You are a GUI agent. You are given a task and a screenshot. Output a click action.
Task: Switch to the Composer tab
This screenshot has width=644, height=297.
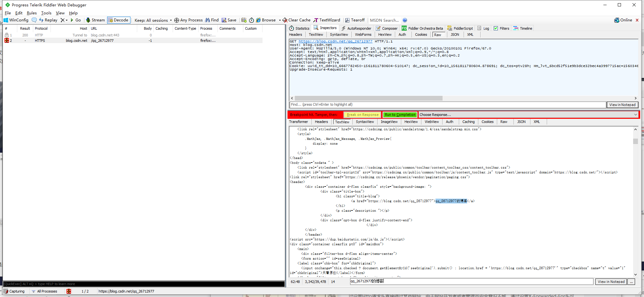[387, 28]
